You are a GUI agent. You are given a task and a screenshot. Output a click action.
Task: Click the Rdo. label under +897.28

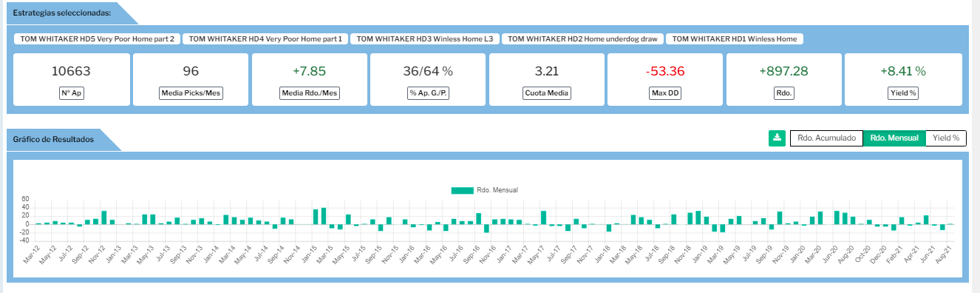tap(783, 94)
